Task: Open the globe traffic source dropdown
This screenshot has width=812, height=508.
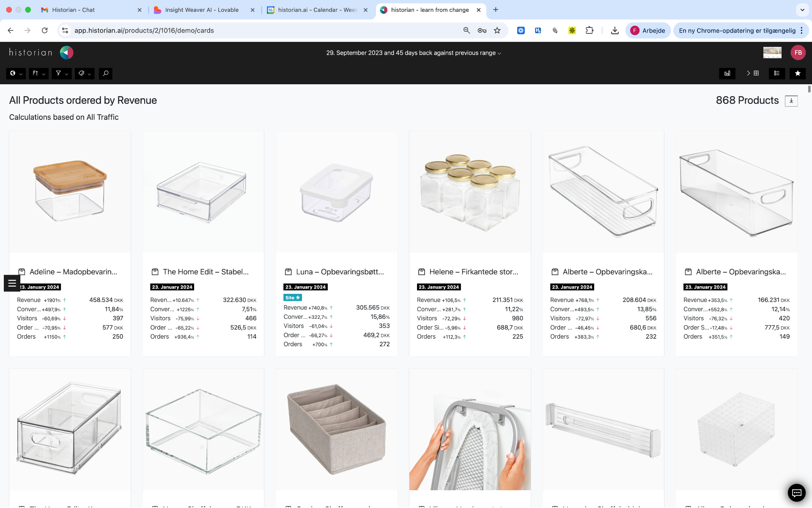Action: pos(16,74)
